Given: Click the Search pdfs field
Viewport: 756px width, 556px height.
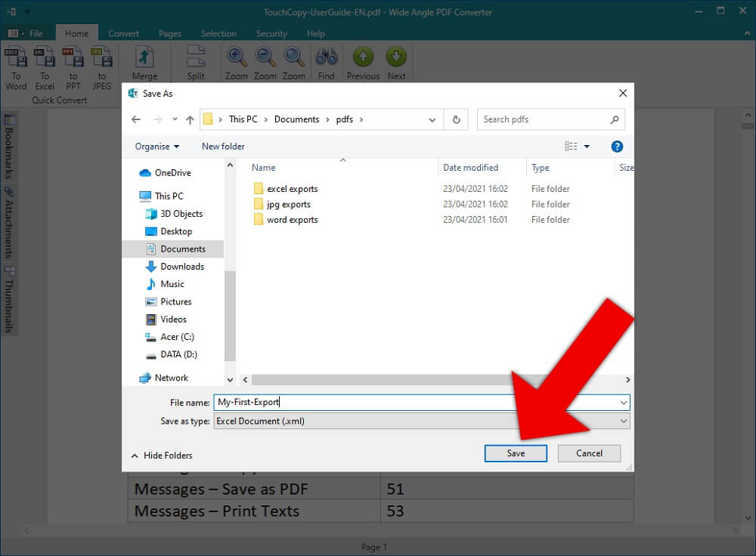Looking at the screenshot, I should point(544,119).
